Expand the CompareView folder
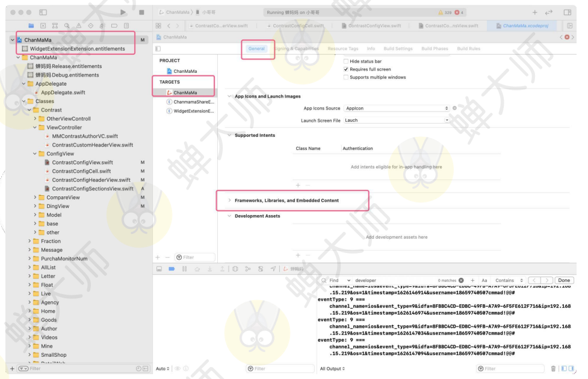Viewport: 588px width, 379px height. 36,197
